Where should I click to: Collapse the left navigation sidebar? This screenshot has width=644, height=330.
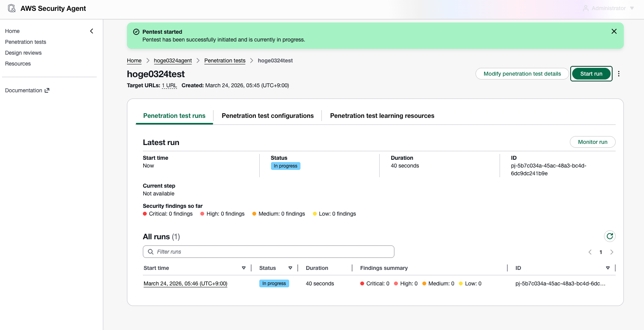(x=92, y=31)
